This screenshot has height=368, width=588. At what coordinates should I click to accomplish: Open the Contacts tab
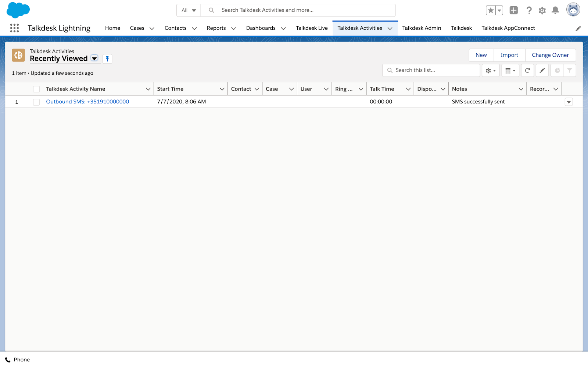(175, 28)
